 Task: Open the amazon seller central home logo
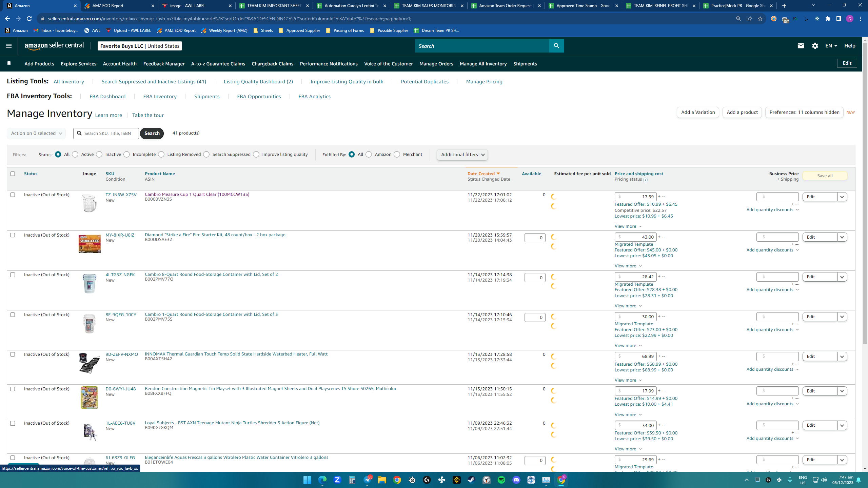tap(54, 46)
